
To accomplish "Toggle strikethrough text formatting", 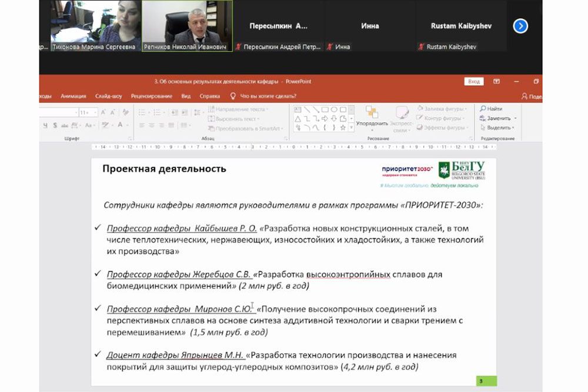I will coord(65,125).
